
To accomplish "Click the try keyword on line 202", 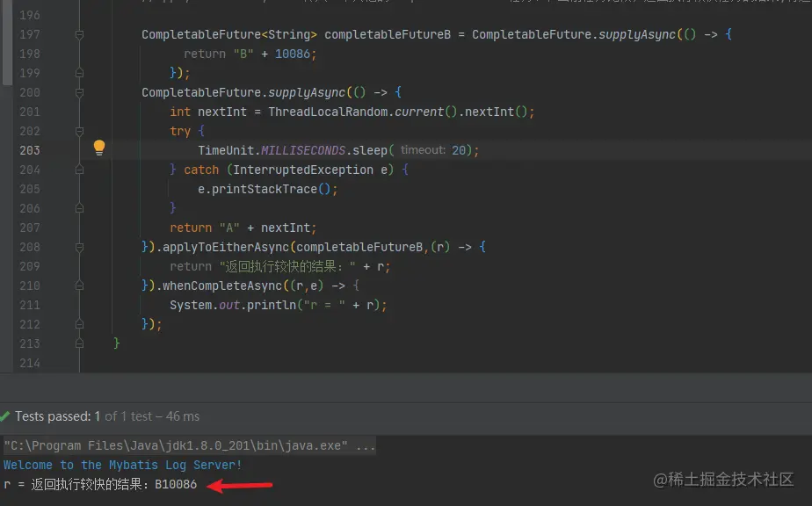I will point(180,131).
